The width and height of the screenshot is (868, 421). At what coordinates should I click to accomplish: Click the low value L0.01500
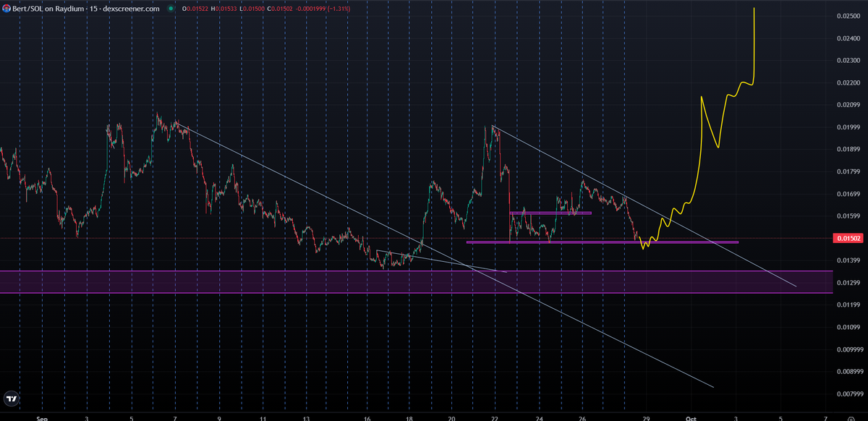(x=253, y=9)
